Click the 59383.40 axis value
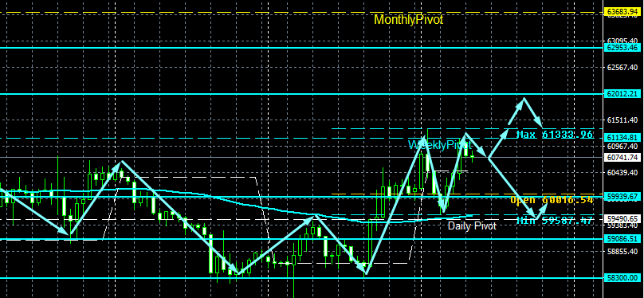The height and width of the screenshot is (298, 644). [x=622, y=225]
